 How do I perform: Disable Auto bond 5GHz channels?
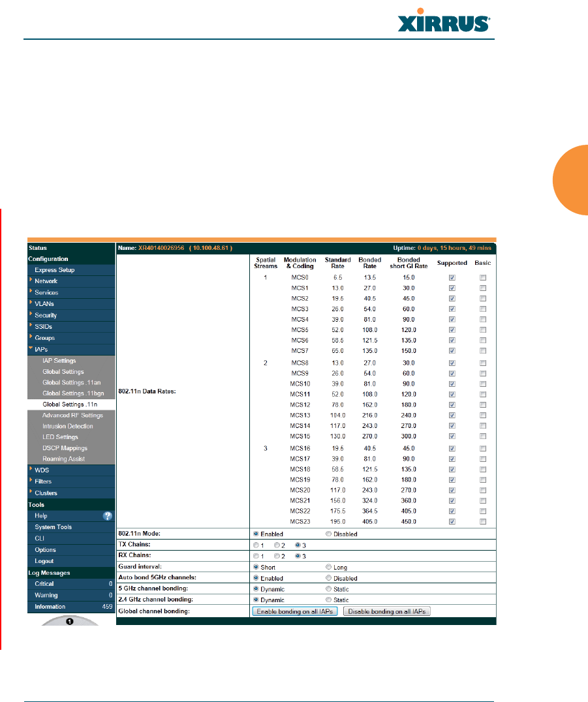point(329,578)
